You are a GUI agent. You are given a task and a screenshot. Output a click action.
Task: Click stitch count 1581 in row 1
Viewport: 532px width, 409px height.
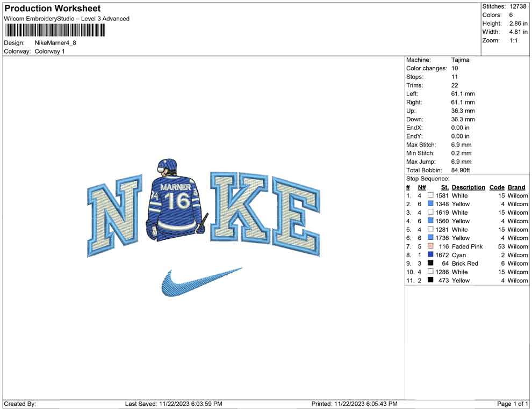coord(442,195)
